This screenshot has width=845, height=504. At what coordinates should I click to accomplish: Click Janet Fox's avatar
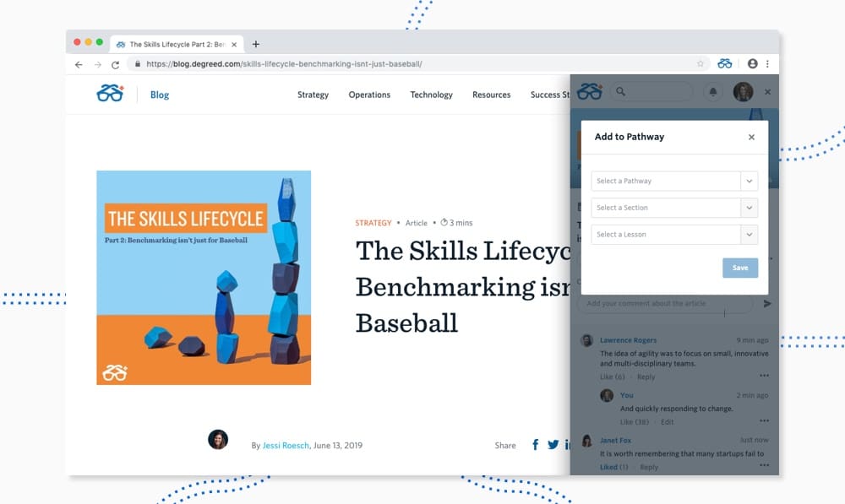[x=587, y=441]
